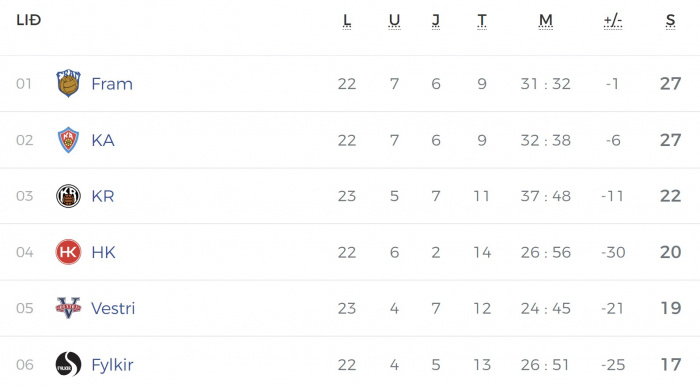Click the +/- goal difference header
Viewport: 700px width, 386px height.
pos(613,21)
